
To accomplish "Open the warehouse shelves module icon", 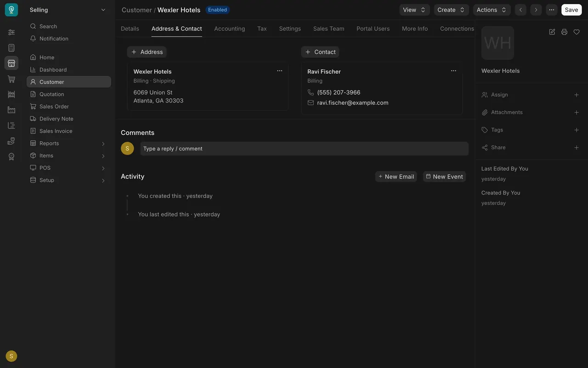I will tap(11, 94).
